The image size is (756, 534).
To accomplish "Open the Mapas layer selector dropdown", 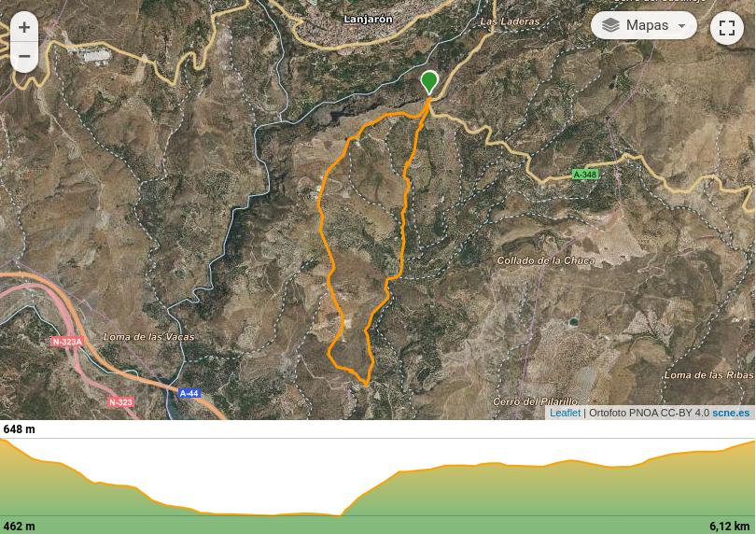I will point(644,25).
